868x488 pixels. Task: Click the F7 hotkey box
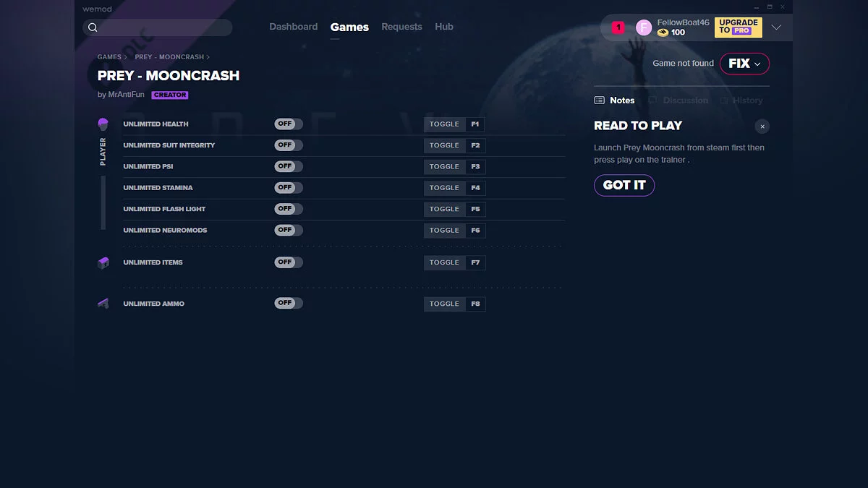click(475, 262)
